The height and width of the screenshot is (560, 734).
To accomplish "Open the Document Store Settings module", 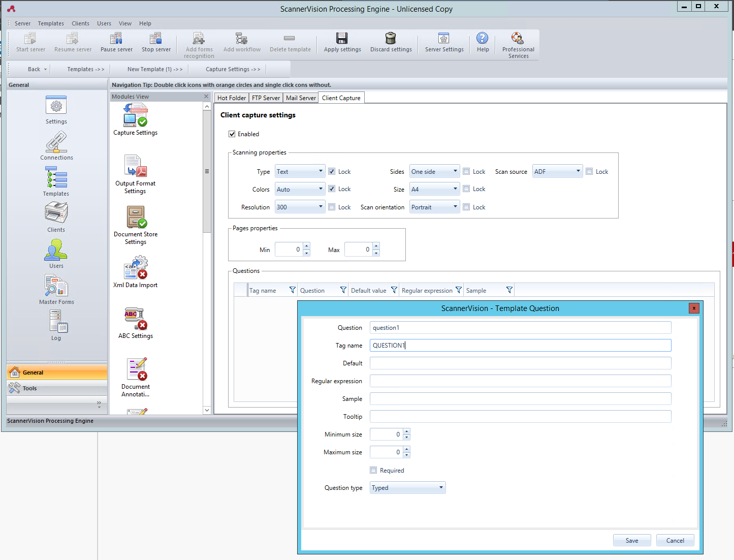I will 134,220.
